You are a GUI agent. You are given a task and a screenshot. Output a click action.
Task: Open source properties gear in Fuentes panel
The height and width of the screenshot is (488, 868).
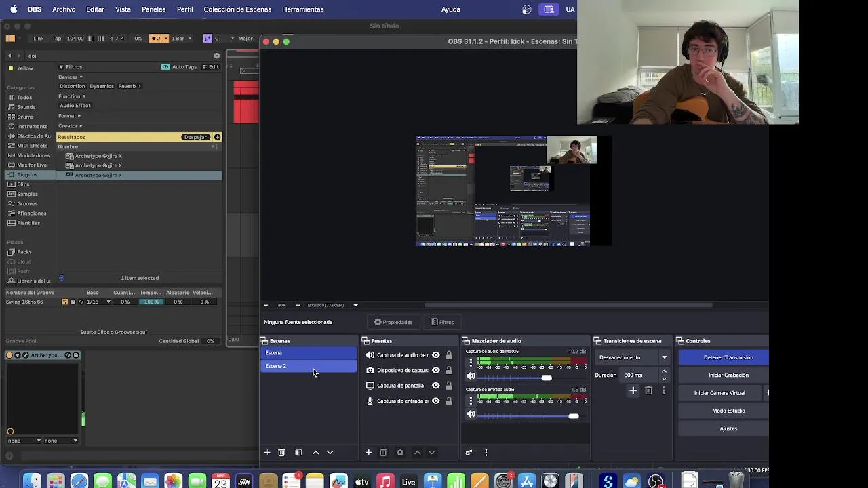tap(400, 452)
